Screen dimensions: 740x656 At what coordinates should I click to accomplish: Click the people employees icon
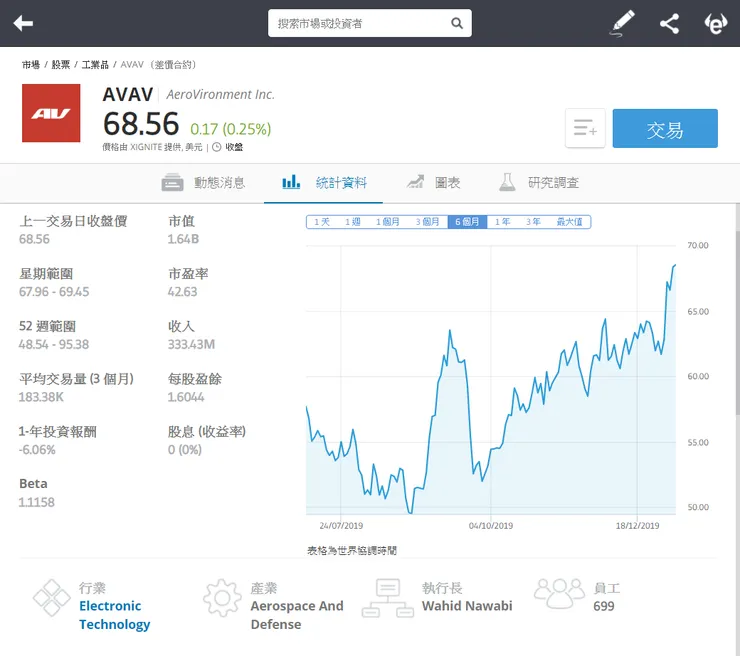559,594
